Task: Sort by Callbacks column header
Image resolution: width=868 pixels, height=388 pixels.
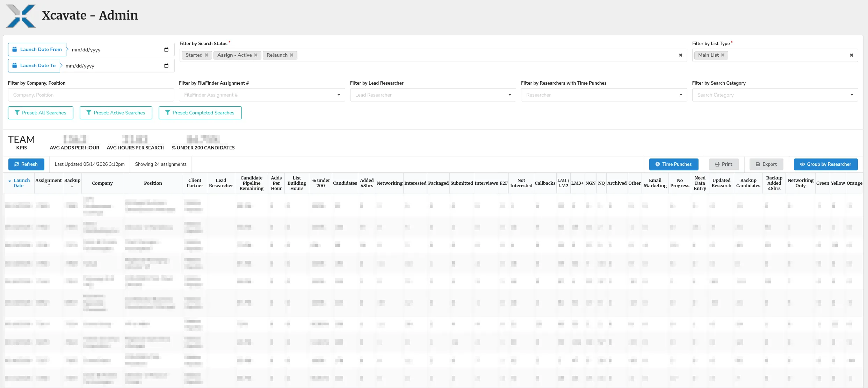Action: (x=545, y=183)
